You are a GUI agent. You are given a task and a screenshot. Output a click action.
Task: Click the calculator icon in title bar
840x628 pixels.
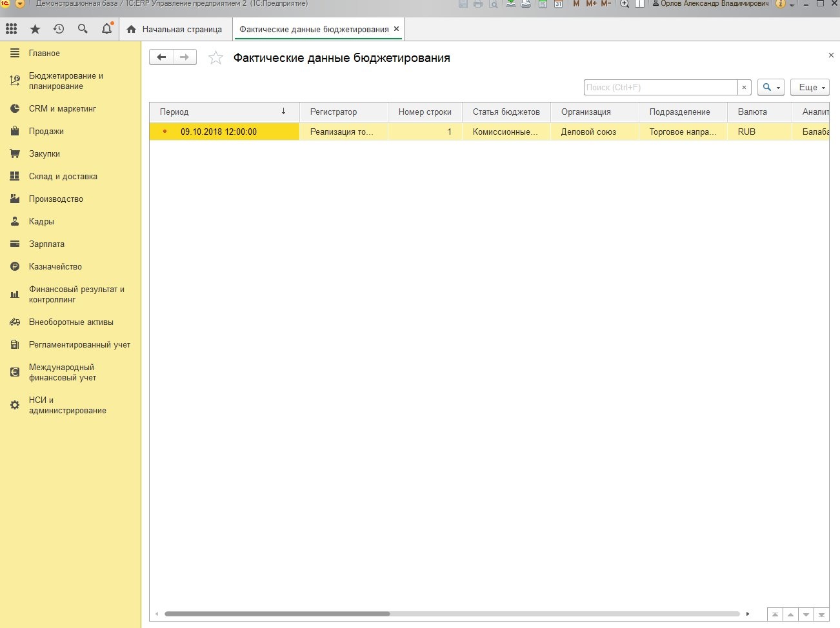542,4
